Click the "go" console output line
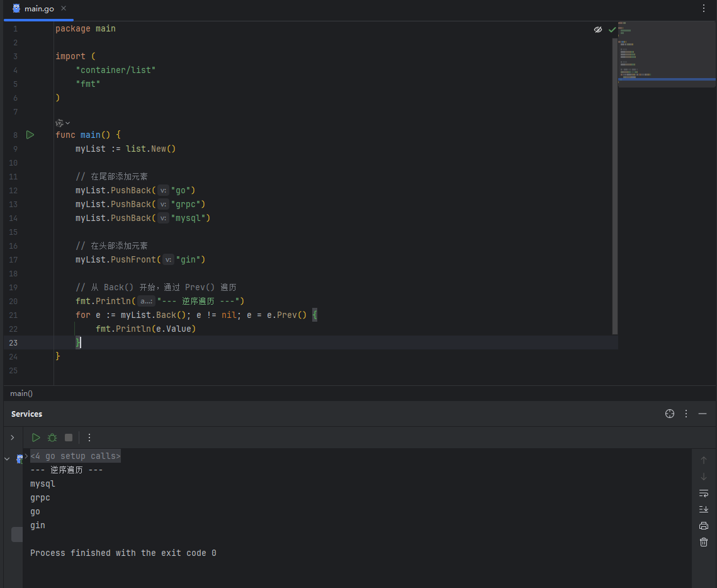The width and height of the screenshot is (717, 588). (35, 512)
